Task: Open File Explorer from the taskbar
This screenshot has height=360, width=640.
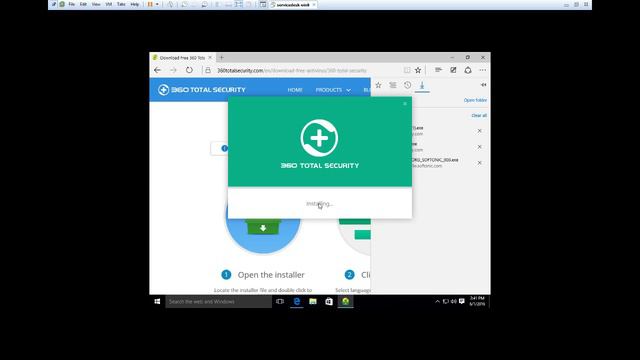Action: [313, 302]
